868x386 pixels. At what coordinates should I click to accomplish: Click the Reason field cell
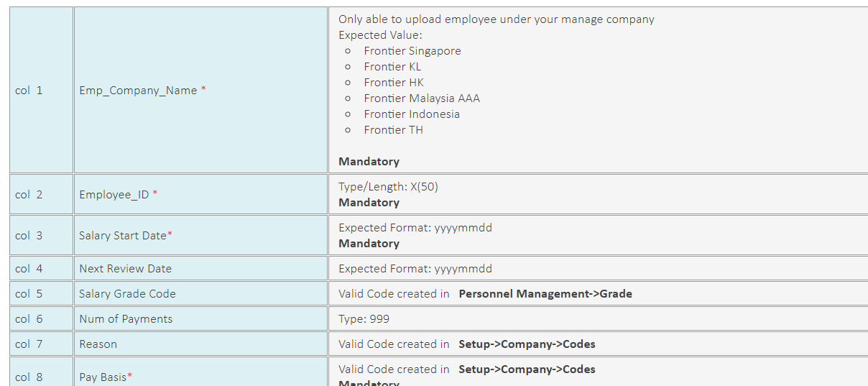point(200,344)
